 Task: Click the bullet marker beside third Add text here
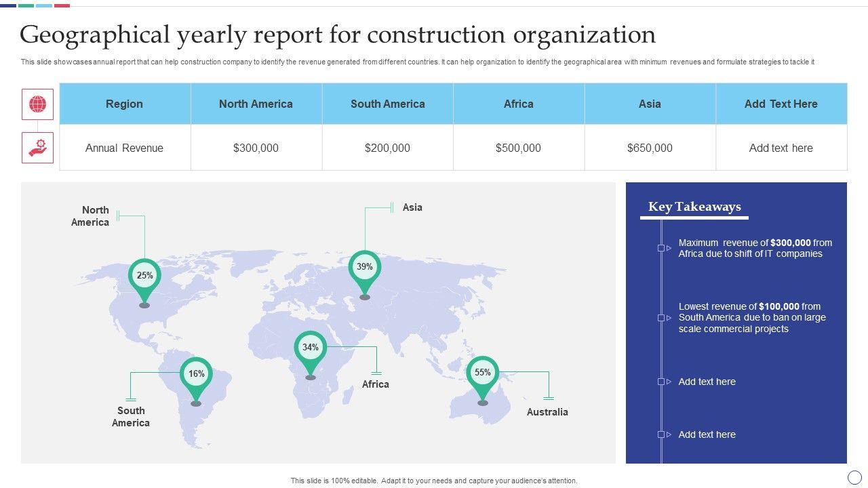tap(661, 382)
